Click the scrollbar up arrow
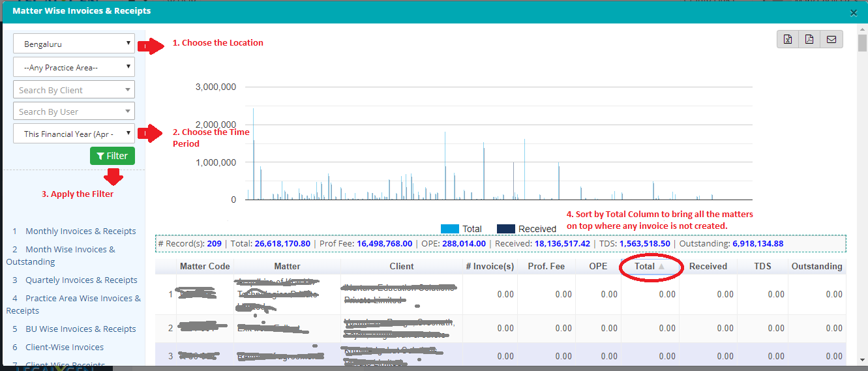Image resolution: width=868 pixels, height=371 pixels. [x=862, y=29]
